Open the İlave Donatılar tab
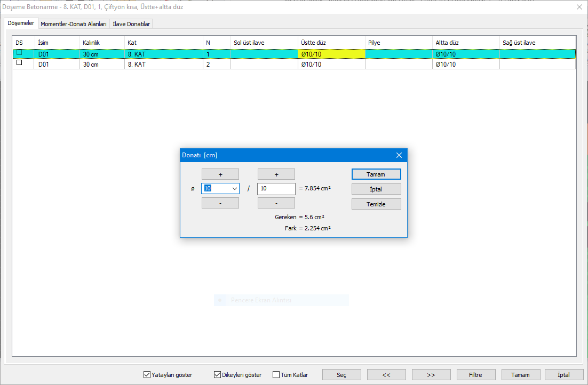 click(132, 24)
